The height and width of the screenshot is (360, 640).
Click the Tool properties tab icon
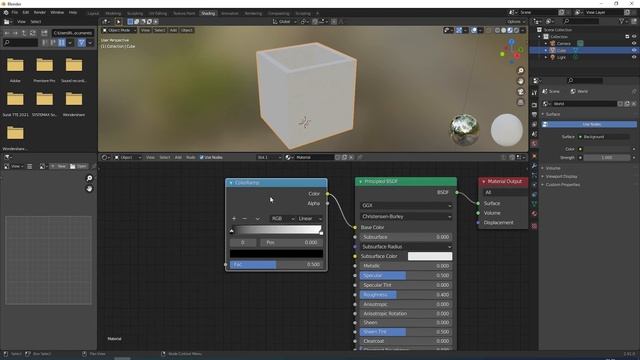(x=534, y=93)
